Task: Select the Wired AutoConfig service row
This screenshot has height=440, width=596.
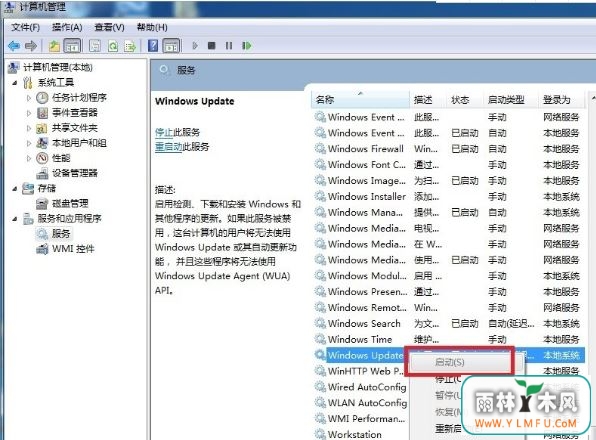Action: point(360,387)
